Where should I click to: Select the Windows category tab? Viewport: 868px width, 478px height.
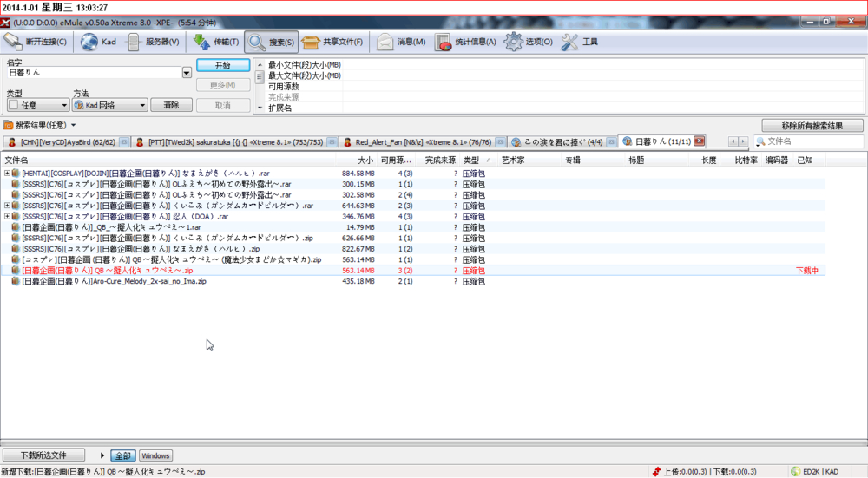tap(155, 455)
